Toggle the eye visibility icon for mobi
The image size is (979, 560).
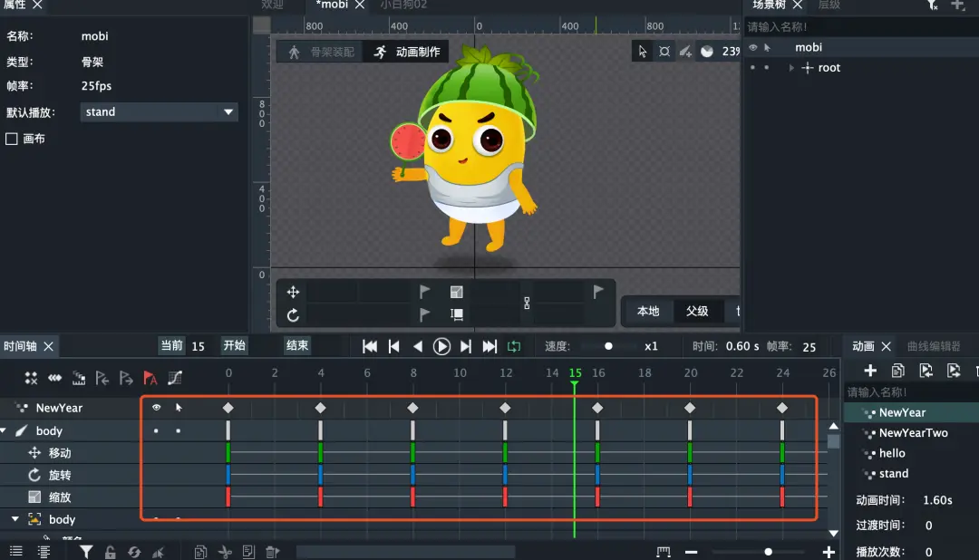(753, 47)
